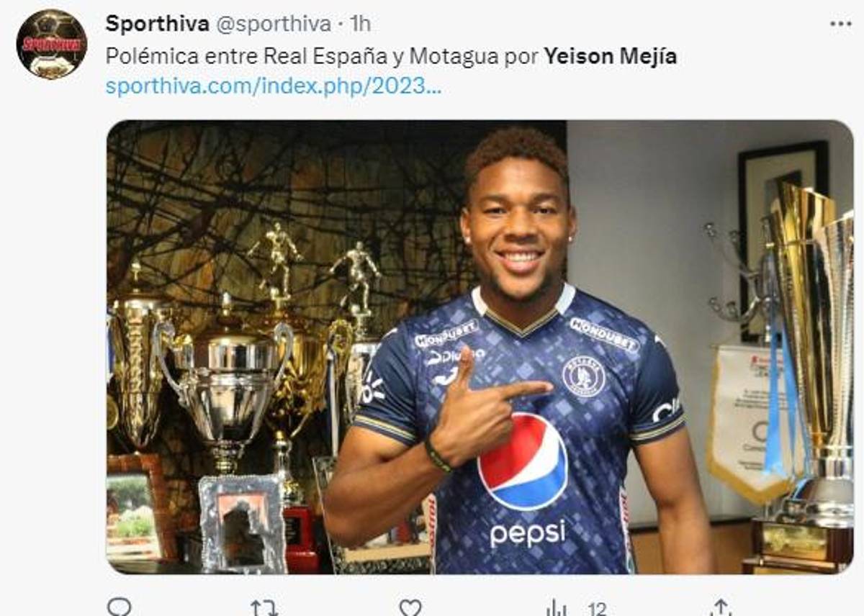This screenshot has width=864, height=616.
Task: Click the 1h tweet timestamp
Action: coord(360,24)
